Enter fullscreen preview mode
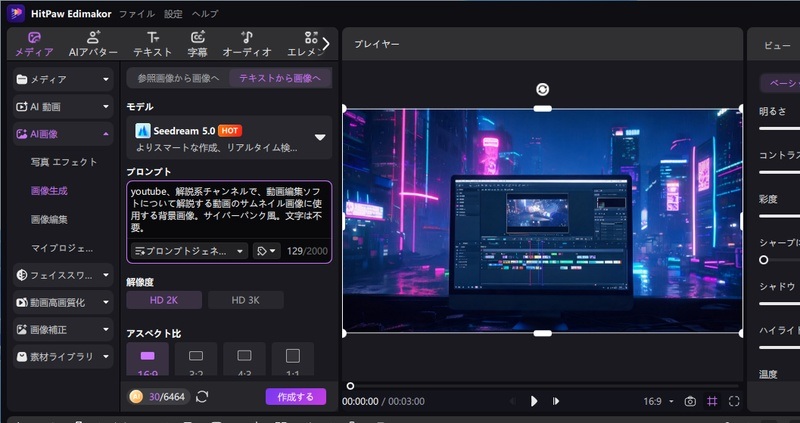This screenshot has width=800, height=423. tap(734, 401)
